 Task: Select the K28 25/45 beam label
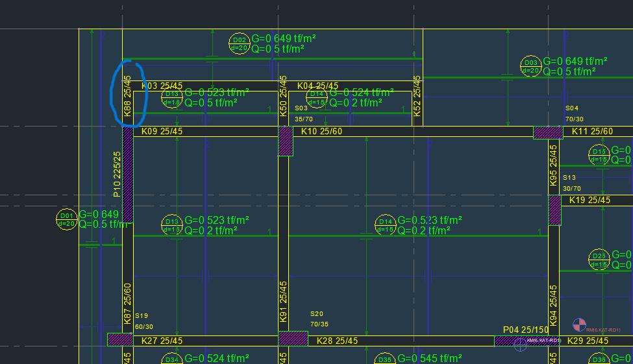(337, 341)
